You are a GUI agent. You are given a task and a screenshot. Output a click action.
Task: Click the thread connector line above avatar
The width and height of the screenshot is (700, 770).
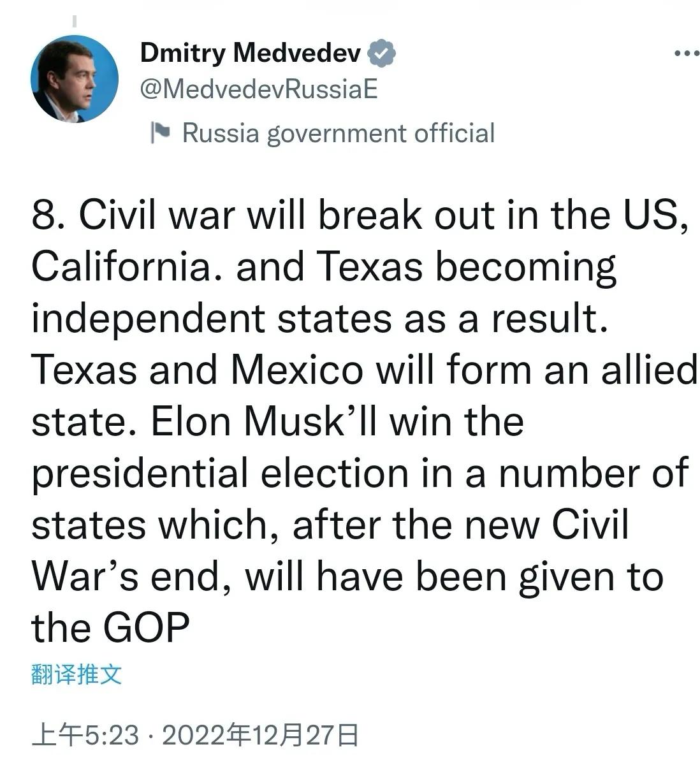pos(75,21)
